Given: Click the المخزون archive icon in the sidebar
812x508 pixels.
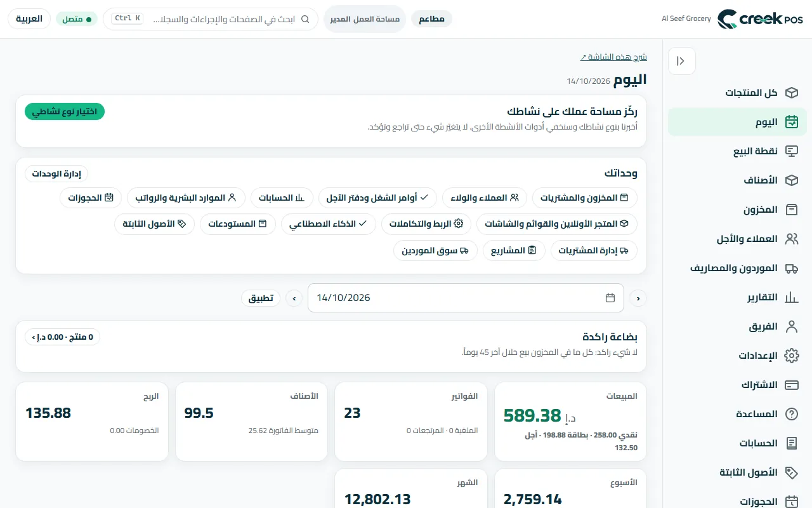Looking at the screenshot, I should coord(791,210).
